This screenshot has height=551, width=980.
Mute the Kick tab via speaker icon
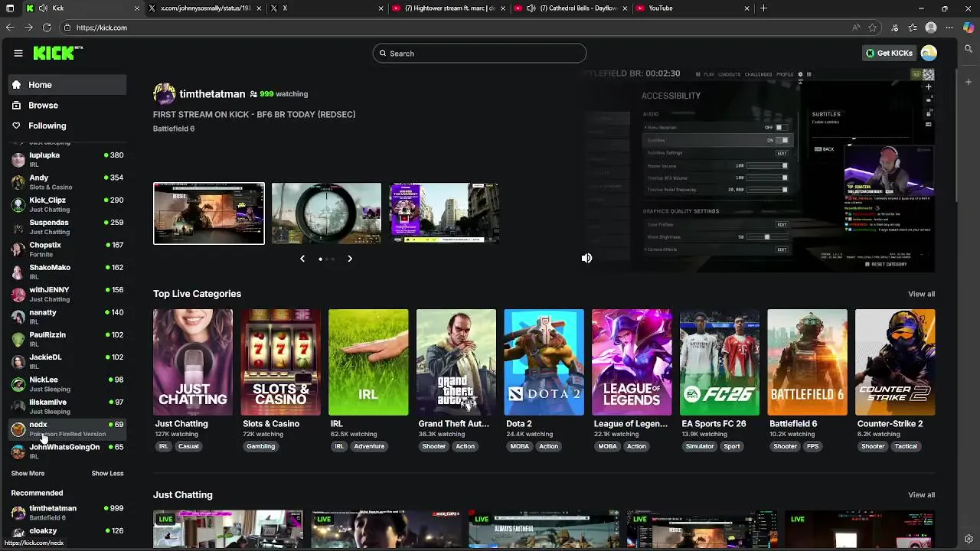pyautogui.click(x=44, y=8)
